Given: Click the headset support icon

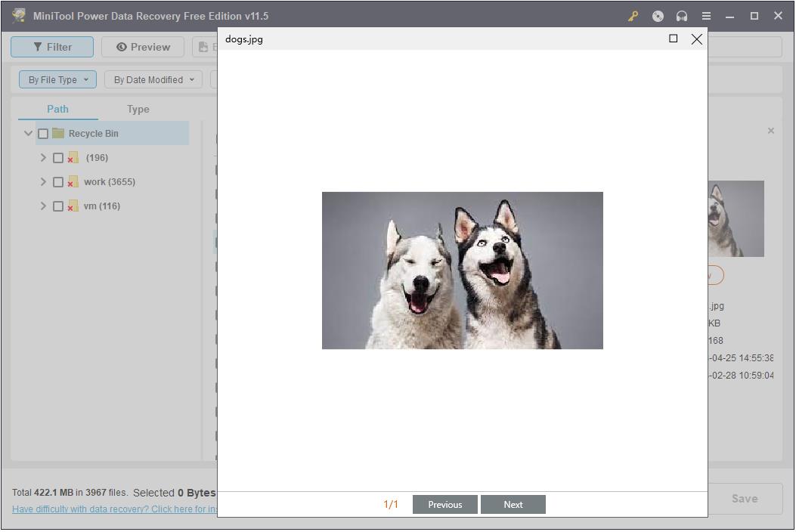Looking at the screenshot, I should click(682, 16).
